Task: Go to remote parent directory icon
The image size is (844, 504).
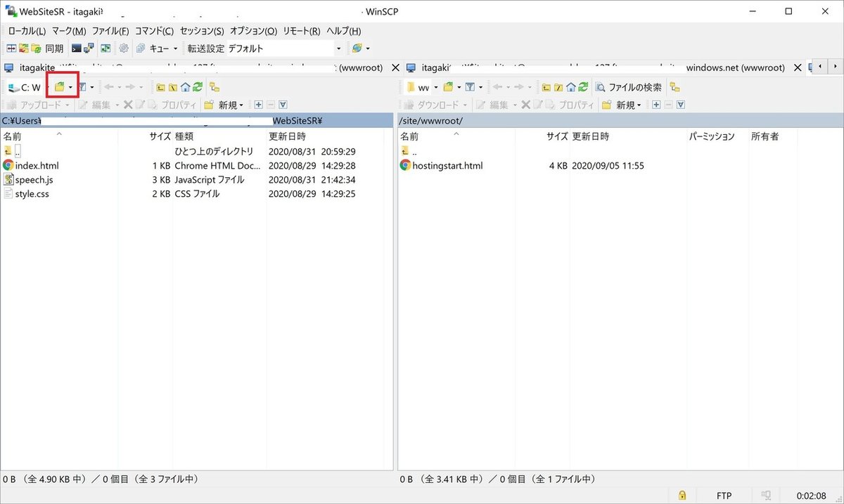Action: (546, 87)
